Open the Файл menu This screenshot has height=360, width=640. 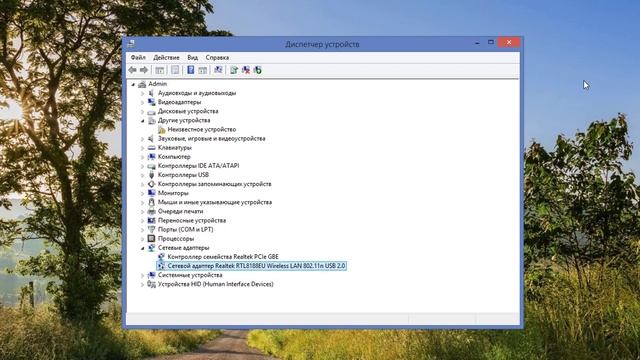click(x=138, y=58)
